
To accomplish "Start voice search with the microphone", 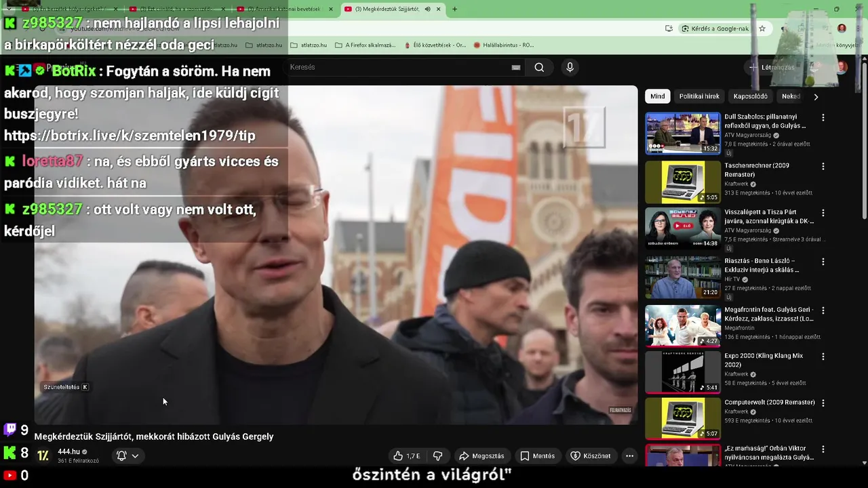I will [570, 67].
